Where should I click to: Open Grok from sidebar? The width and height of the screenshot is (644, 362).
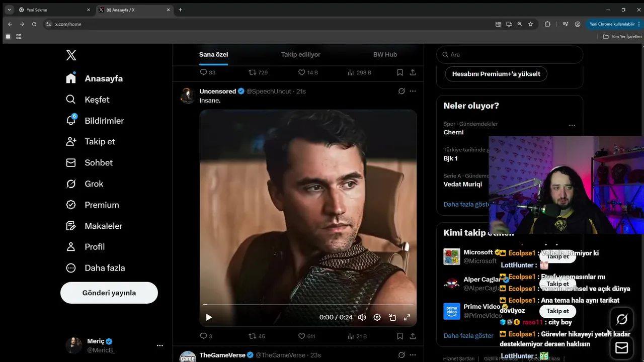[x=85, y=184]
